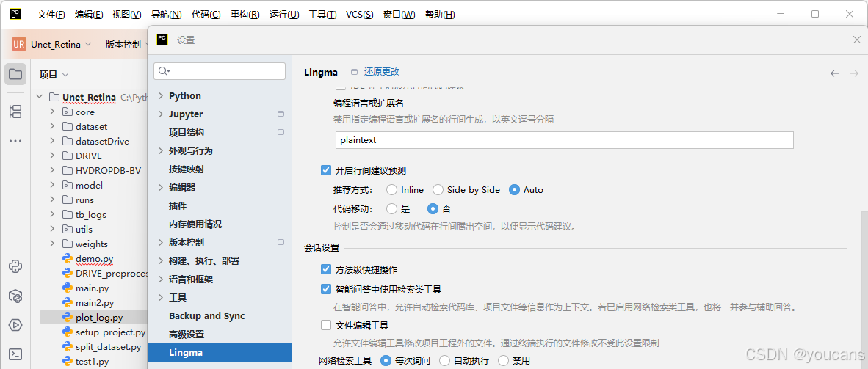
Task: Select split_dataset.py in project tree
Action: coord(108,347)
